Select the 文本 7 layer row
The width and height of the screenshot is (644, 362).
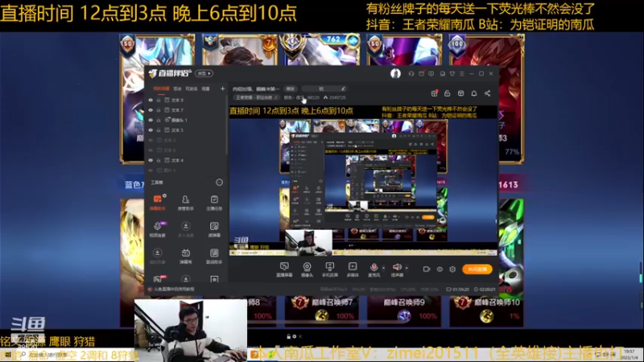[186, 110]
